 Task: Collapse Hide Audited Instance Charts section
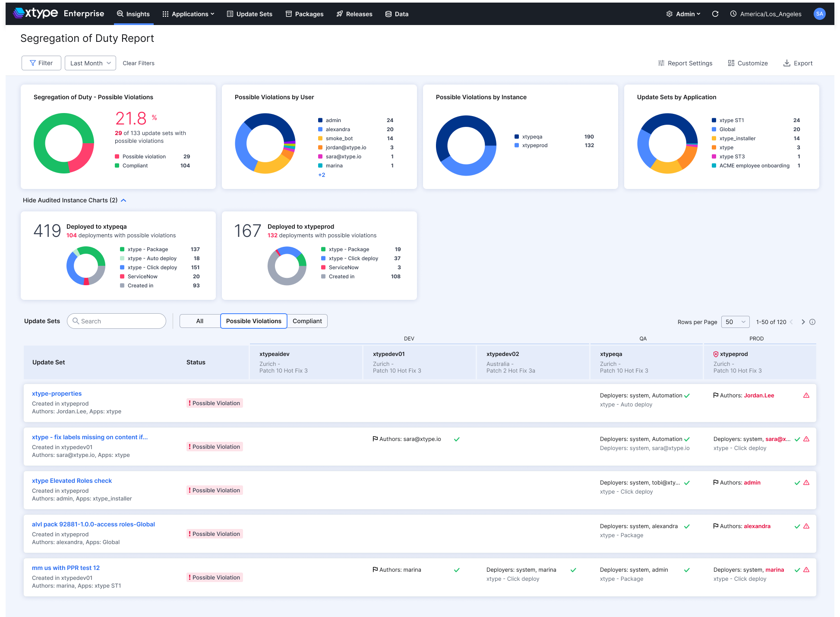(x=75, y=200)
